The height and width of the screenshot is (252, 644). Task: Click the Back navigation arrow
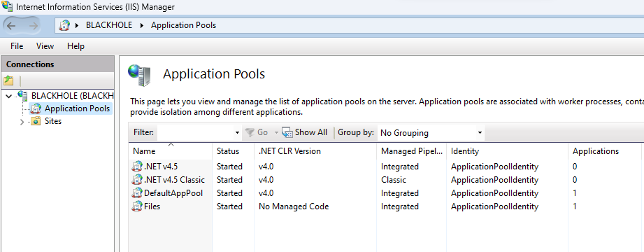tap(11, 25)
